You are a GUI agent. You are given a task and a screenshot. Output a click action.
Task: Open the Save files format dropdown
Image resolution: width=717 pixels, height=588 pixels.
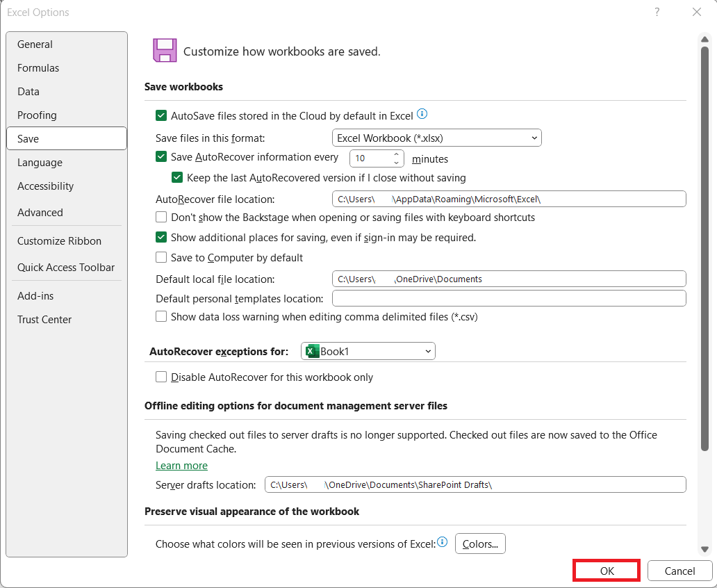pyautogui.click(x=437, y=138)
